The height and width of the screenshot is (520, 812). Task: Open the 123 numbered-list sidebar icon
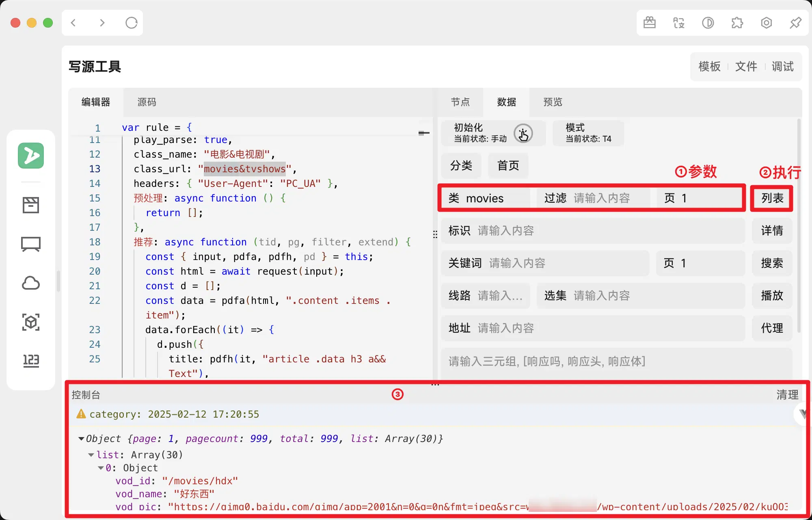point(31,361)
